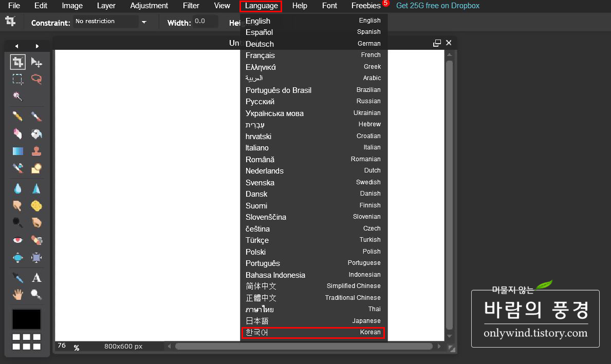
Task: Choose Español Spanish language
Action: pyautogui.click(x=313, y=32)
